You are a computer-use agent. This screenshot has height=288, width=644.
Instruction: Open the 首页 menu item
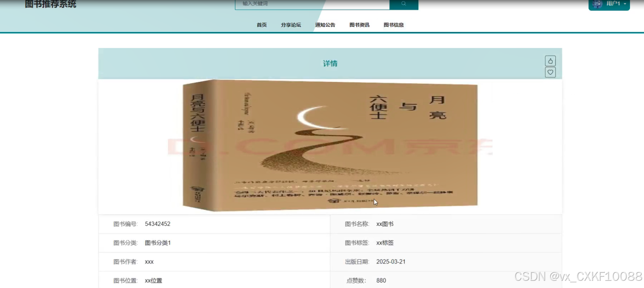click(262, 25)
